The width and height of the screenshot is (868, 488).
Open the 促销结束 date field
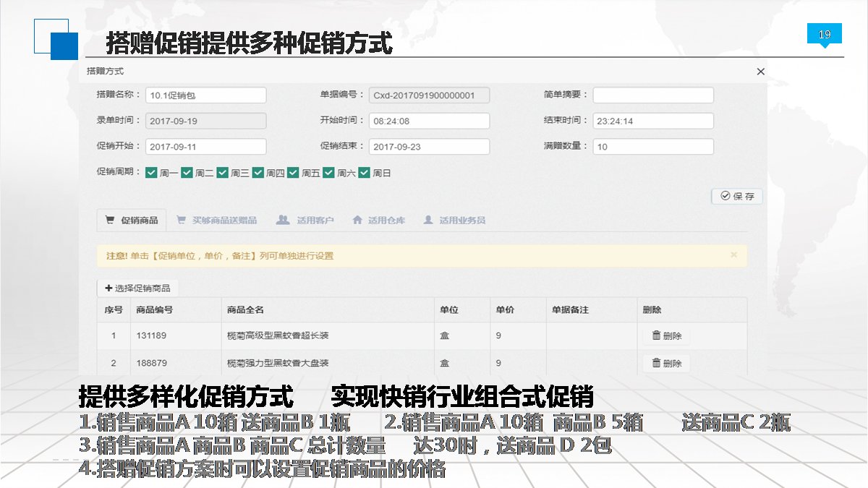pyautogui.click(x=429, y=147)
